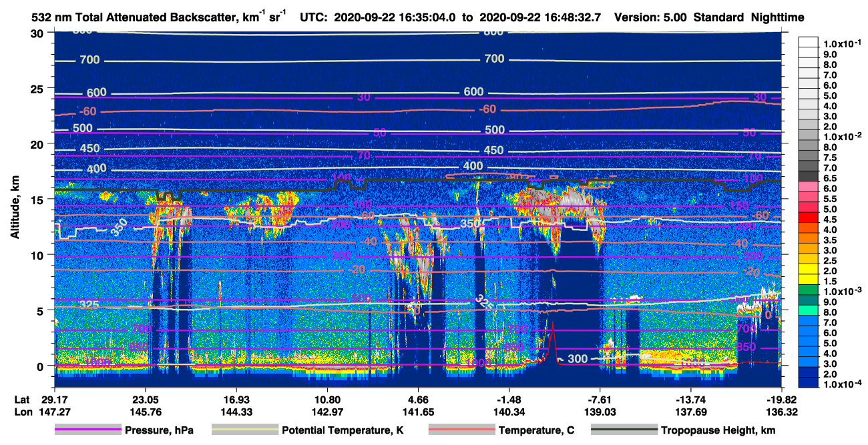Click the pink colorbar swatch beside 5.5
Image resolution: width=868 pixels, height=445 pixels.
[x=809, y=197]
